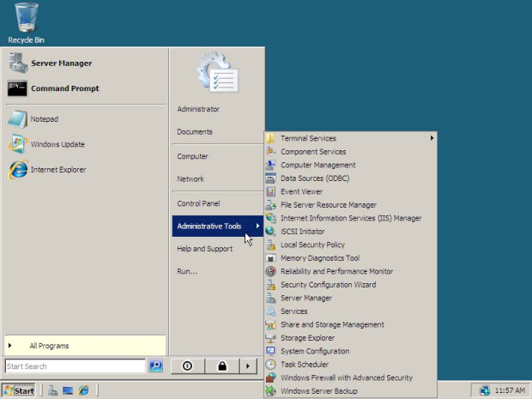Expand All Programs list
Image resolution: width=532 pixels, height=399 pixels.
pyautogui.click(x=86, y=346)
